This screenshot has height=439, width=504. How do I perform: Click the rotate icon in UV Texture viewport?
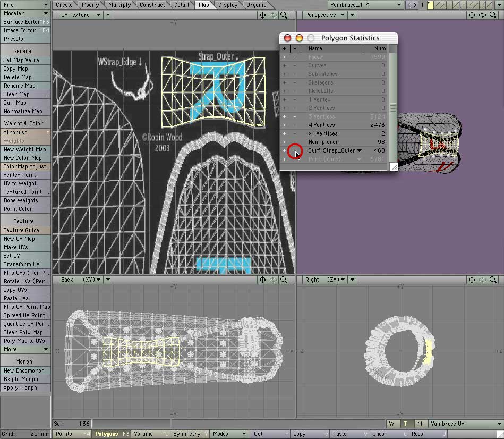click(x=273, y=15)
